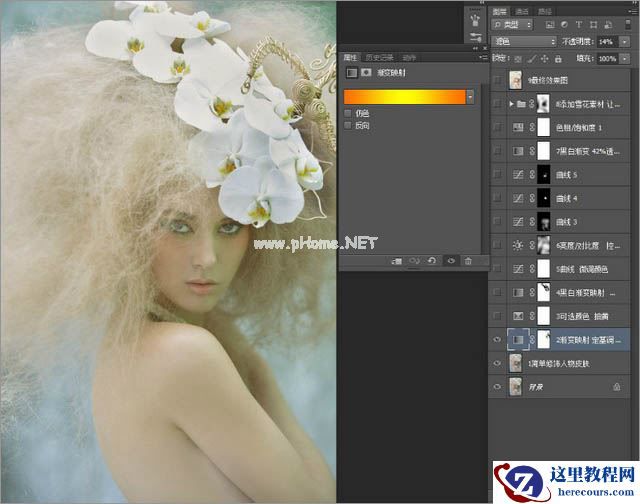This screenshot has height=504, width=640.
Task: Open the layer blend mode dropdown
Action: [x=524, y=41]
